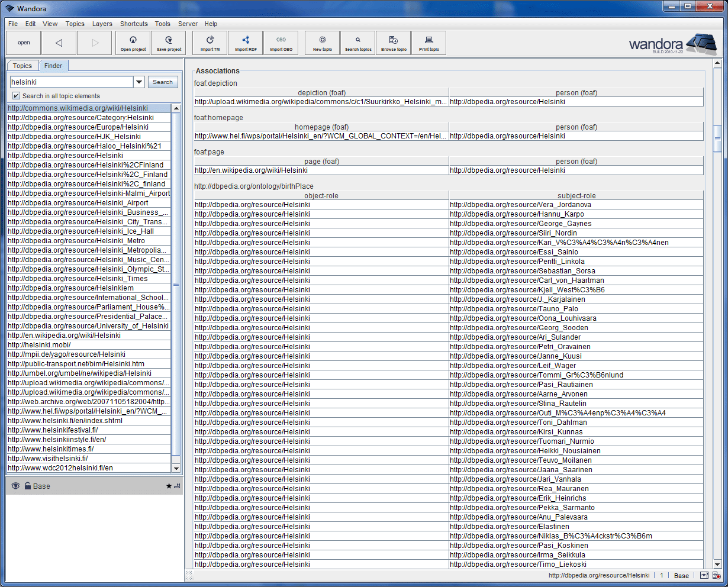Open the helsinki search history dropdown
The width and height of the screenshot is (728, 587).
click(x=138, y=82)
